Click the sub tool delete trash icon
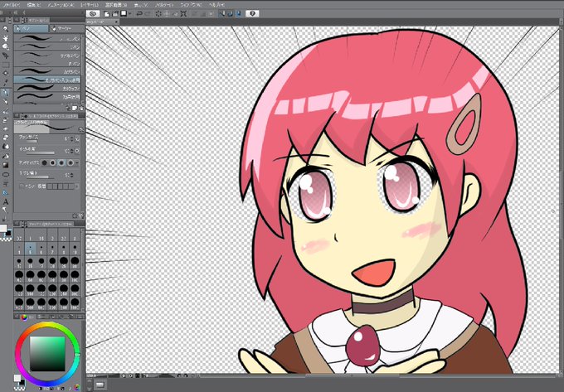The image size is (564, 392). pos(81,108)
